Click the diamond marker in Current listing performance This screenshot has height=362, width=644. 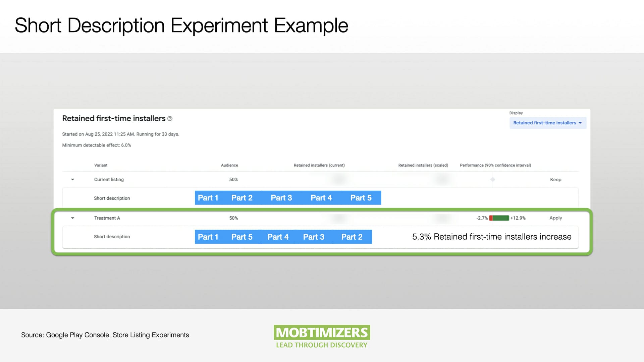coord(492,180)
